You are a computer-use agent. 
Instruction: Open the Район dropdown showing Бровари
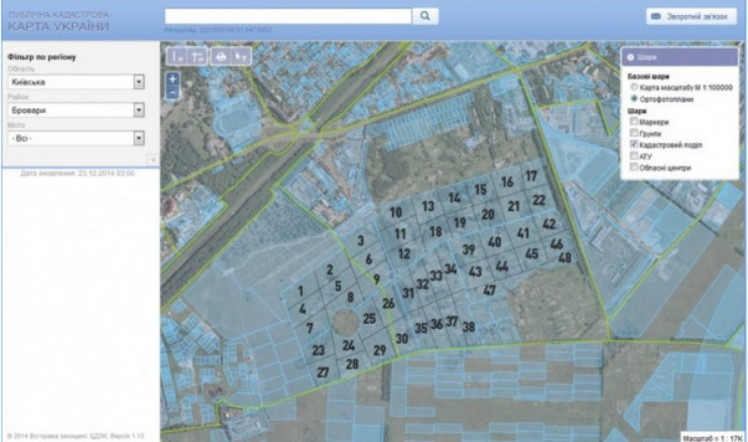139,110
